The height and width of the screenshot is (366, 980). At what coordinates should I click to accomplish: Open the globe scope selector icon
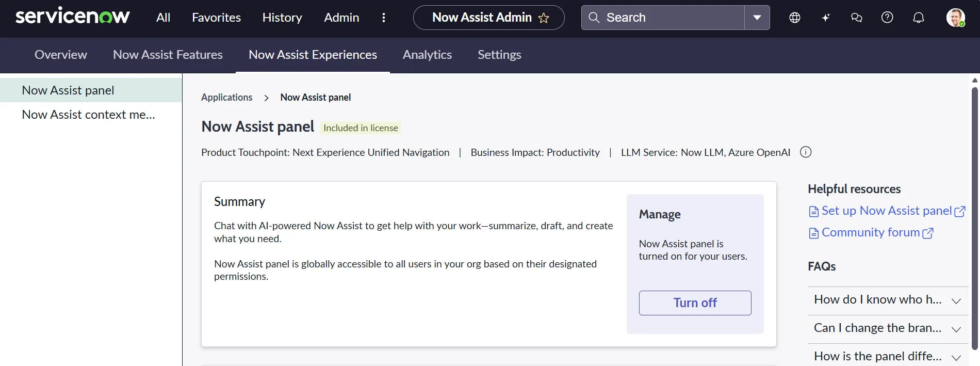[x=795, y=18]
